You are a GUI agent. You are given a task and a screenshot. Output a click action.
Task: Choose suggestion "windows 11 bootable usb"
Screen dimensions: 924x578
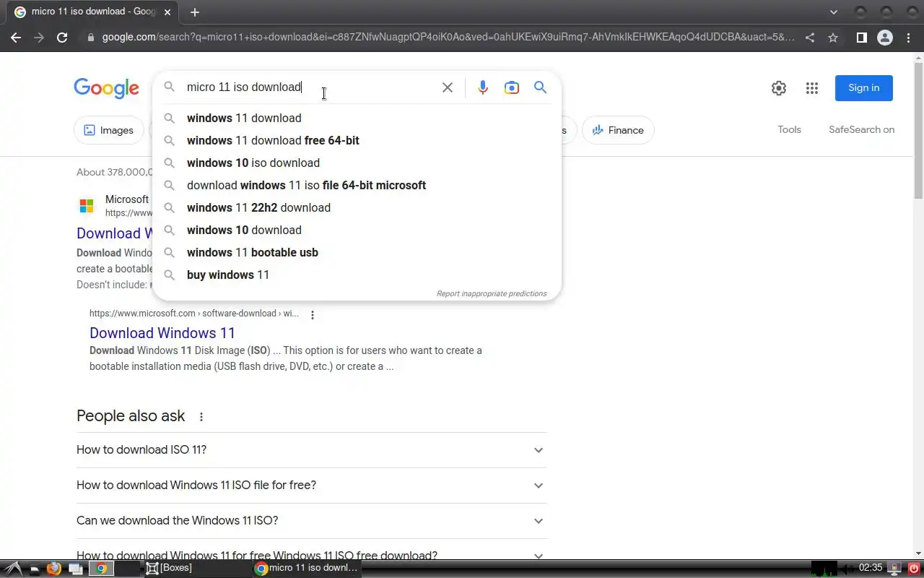(357, 253)
